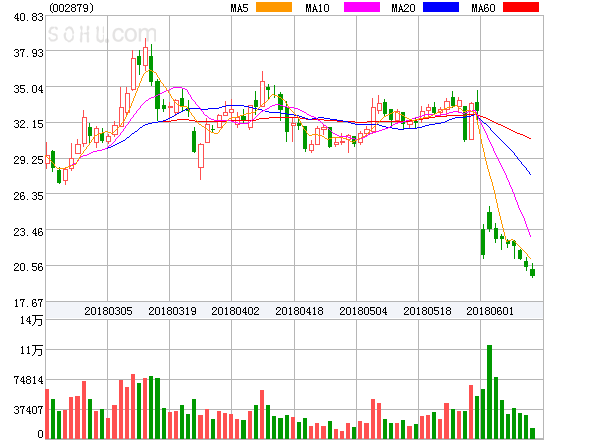Viewport: 600px width, 440px height.
Task: Click the 74814 volume axis label
Action: pos(28,380)
